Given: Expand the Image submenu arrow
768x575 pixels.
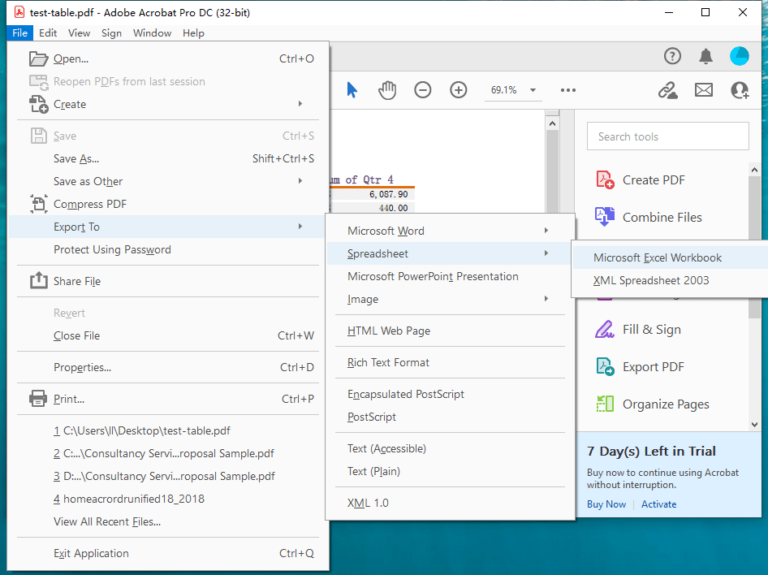Looking at the screenshot, I should pyautogui.click(x=546, y=298).
